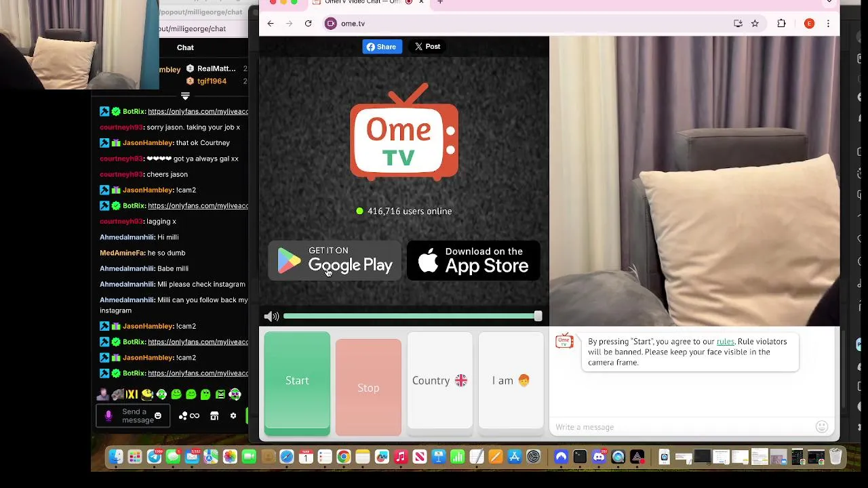Open a new browser tab with plus

(x=440, y=2)
